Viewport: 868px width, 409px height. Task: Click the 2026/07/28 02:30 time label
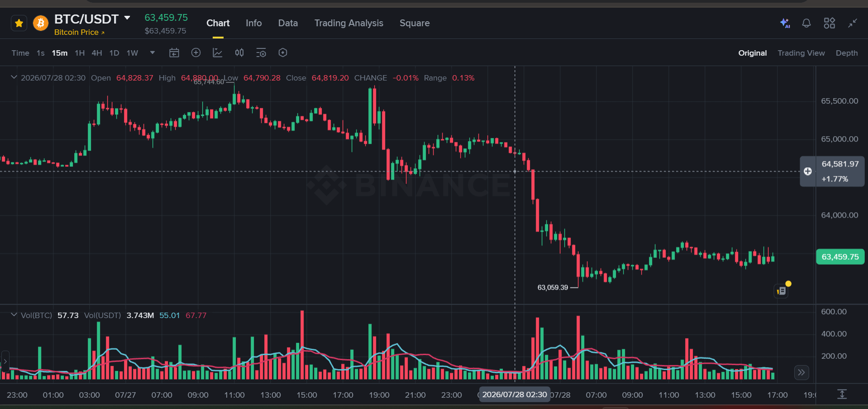pos(515,395)
